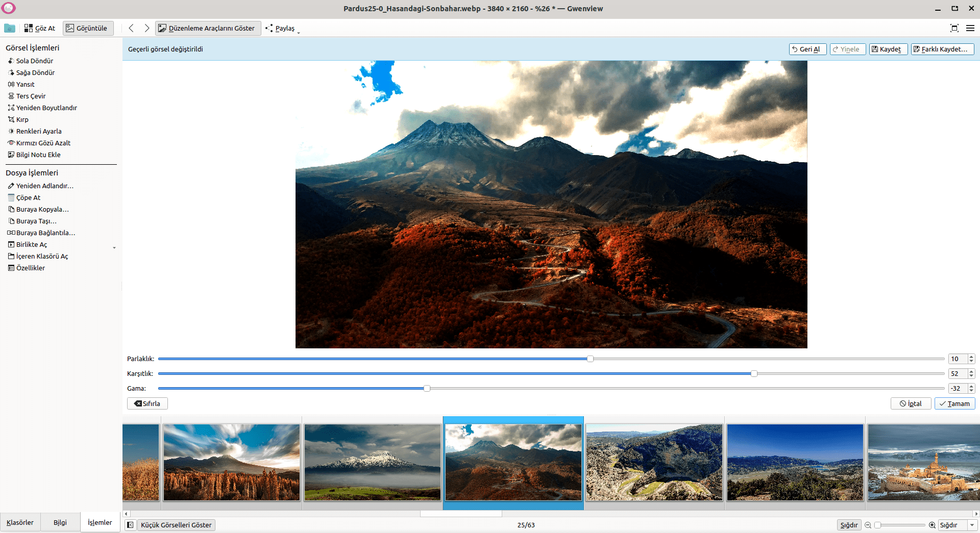Switch to the Bilgi tab
The image size is (980, 533).
click(60, 523)
